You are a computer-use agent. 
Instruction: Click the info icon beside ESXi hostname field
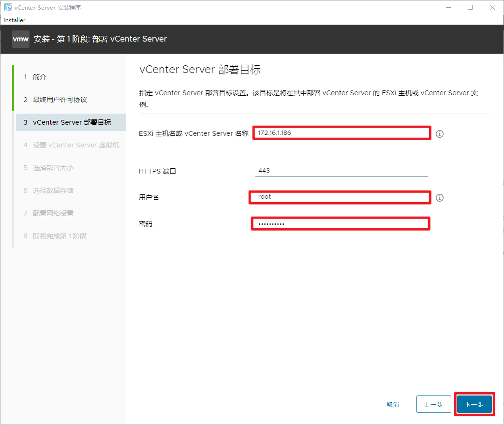point(439,134)
